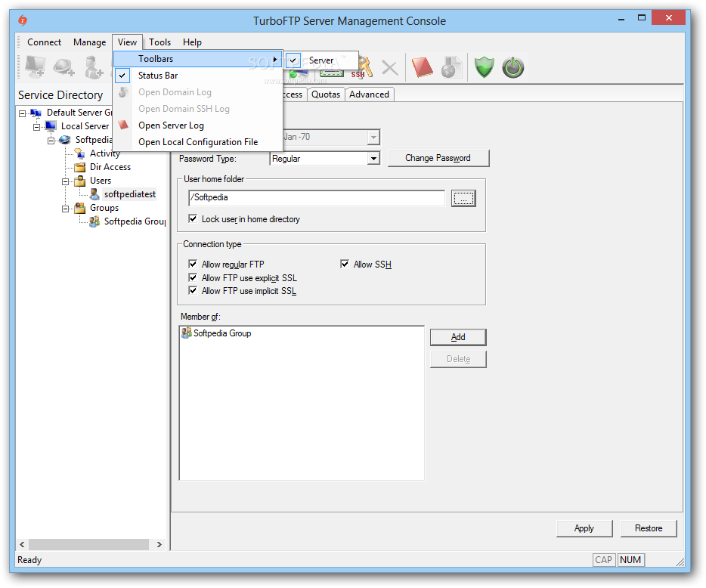706x588 pixels.
Task: Toggle Status Bar in View menu
Action: 198,76
